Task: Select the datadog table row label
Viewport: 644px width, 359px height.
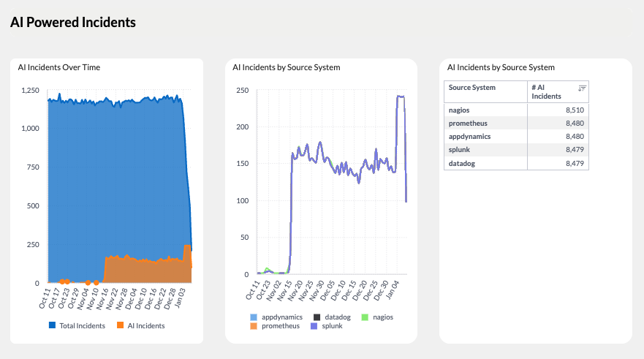Action: (x=462, y=164)
